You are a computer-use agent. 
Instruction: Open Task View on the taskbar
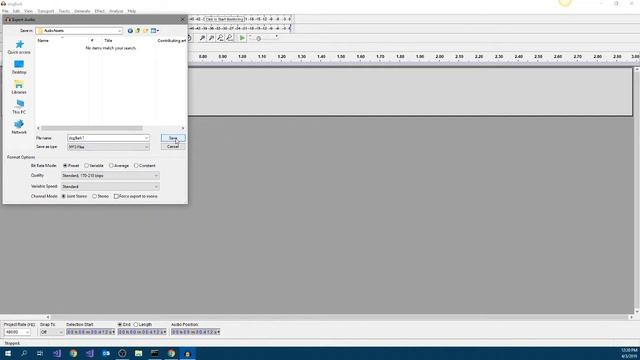tap(40, 353)
